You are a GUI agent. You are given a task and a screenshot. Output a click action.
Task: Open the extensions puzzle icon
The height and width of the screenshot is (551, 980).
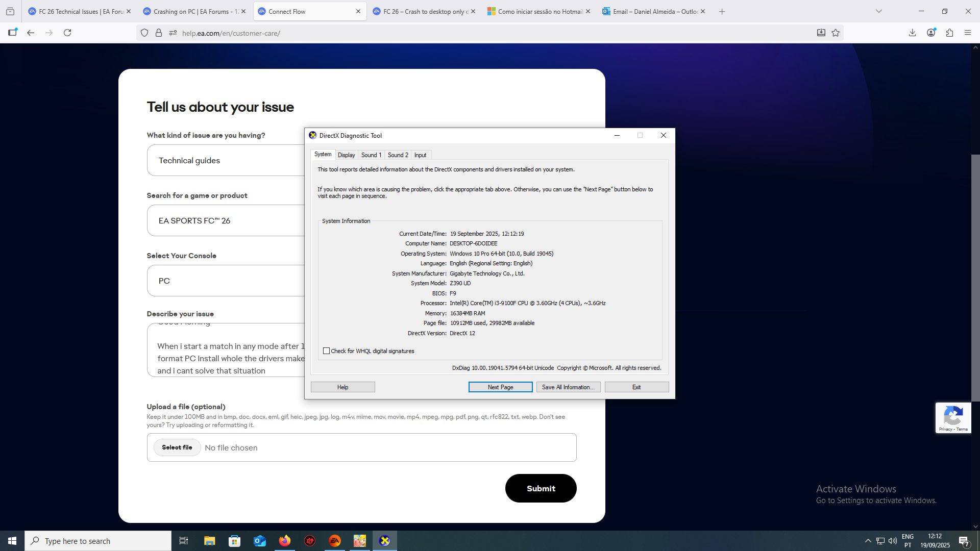(x=949, y=33)
